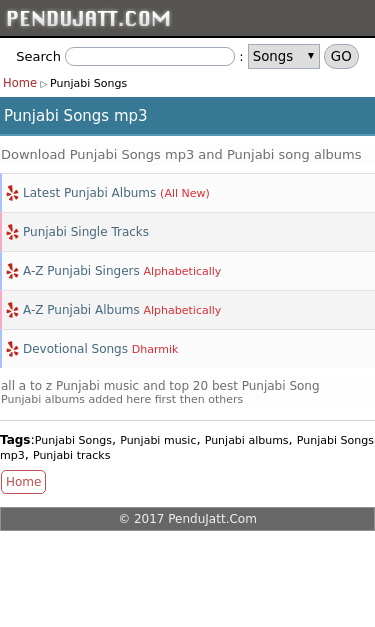
Task: Click the Dharmik red label
Action: (x=155, y=349)
